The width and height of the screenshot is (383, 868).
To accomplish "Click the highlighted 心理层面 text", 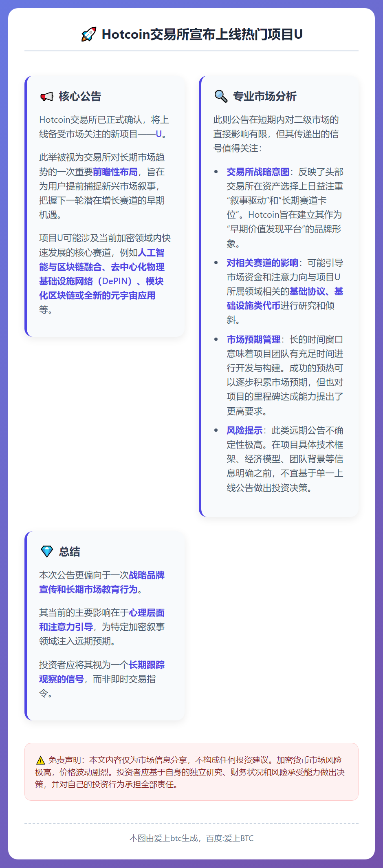I will (147, 613).
